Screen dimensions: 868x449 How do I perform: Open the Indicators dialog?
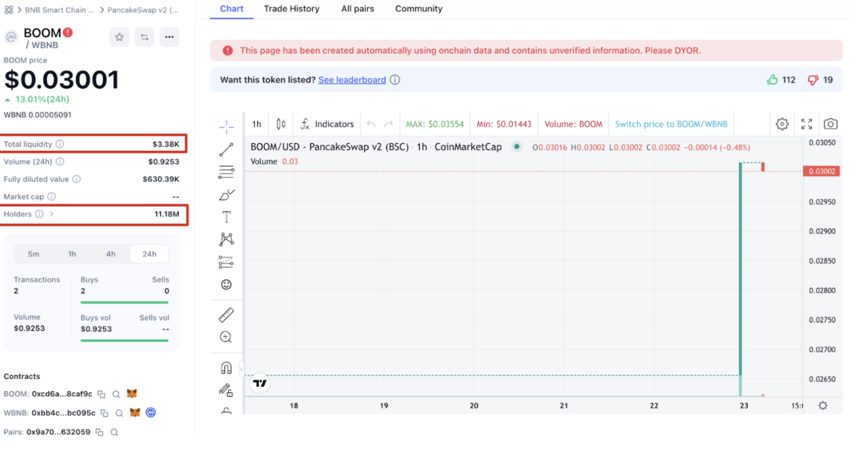(327, 124)
